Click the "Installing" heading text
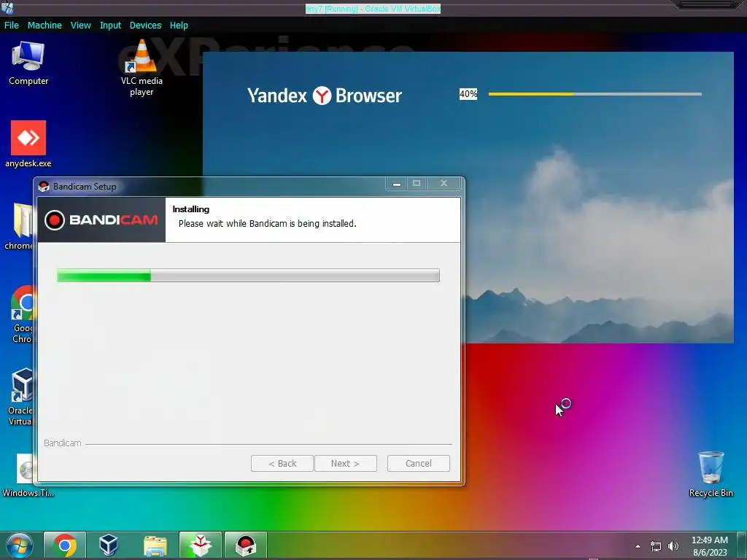Image resolution: width=747 pixels, height=560 pixels. click(190, 209)
